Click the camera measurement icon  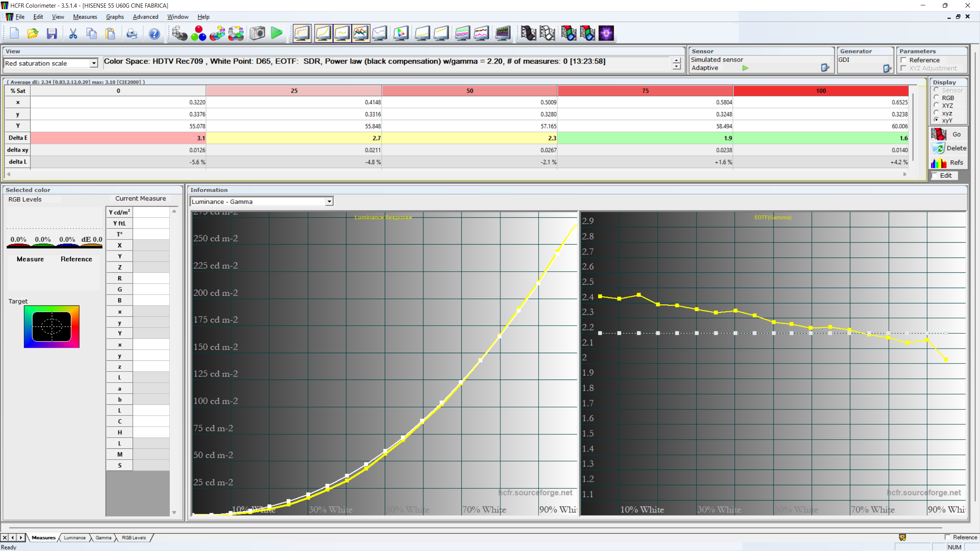[258, 33]
